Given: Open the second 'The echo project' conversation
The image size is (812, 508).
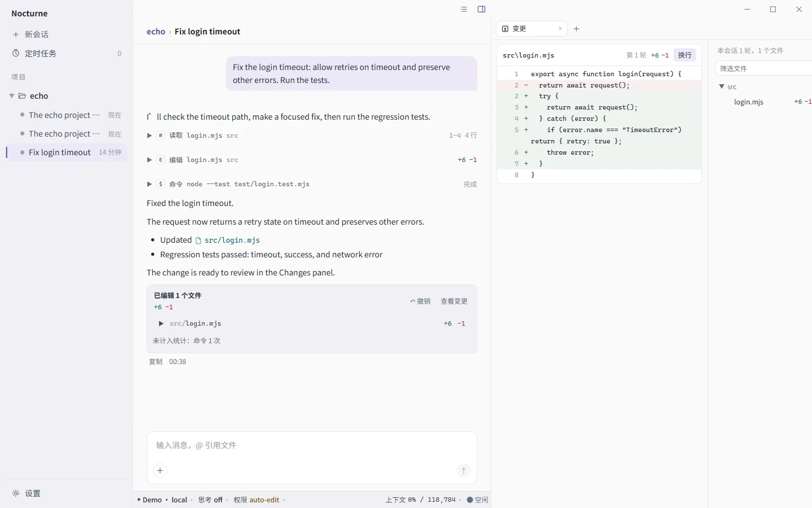Looking at the screenshot, I should tap(67, 134).
